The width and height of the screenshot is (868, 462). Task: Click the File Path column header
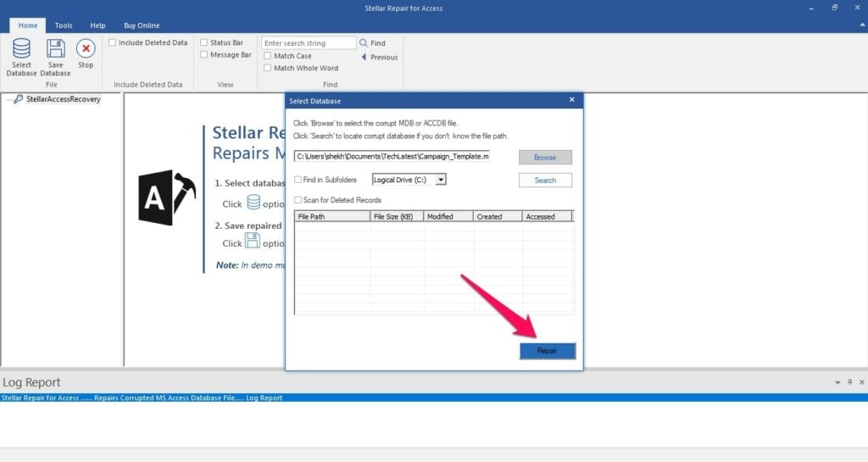pos(332,216)
